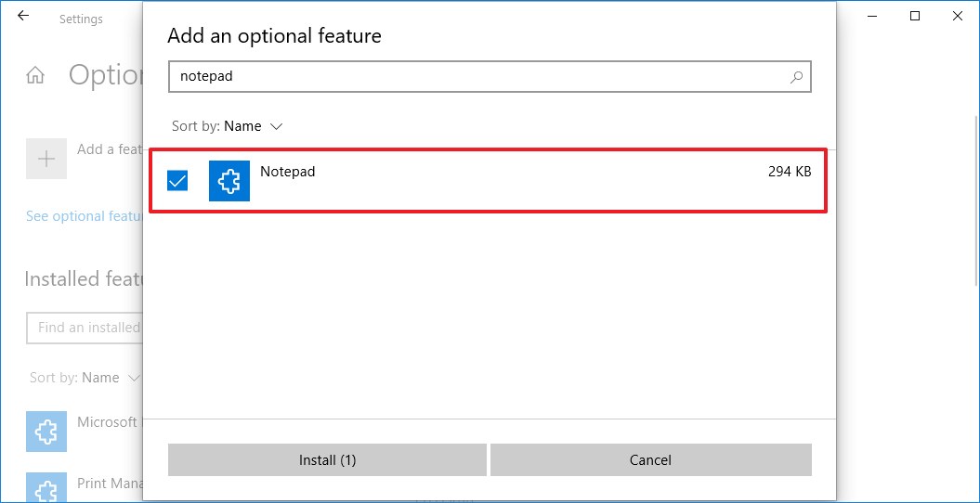Click the 294 KB size value

pyautogui.click(x=790, y=172)
